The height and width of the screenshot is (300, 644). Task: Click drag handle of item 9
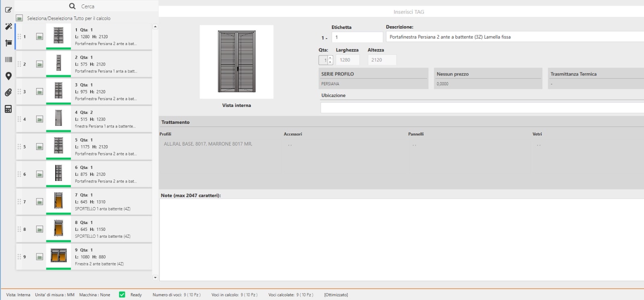(x=19, y=257)
